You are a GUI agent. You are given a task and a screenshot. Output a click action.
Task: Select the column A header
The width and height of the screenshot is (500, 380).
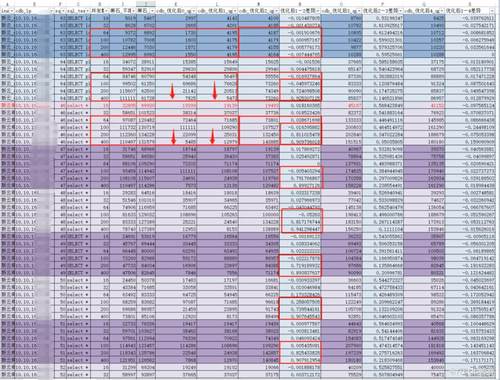pyautogui.click(x=8, y=4)
